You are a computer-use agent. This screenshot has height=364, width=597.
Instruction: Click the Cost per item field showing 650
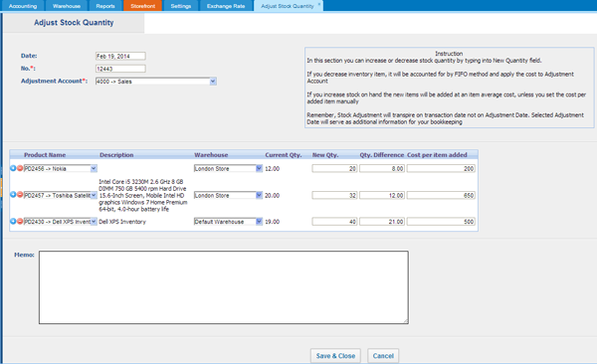(x=441, y=195)
